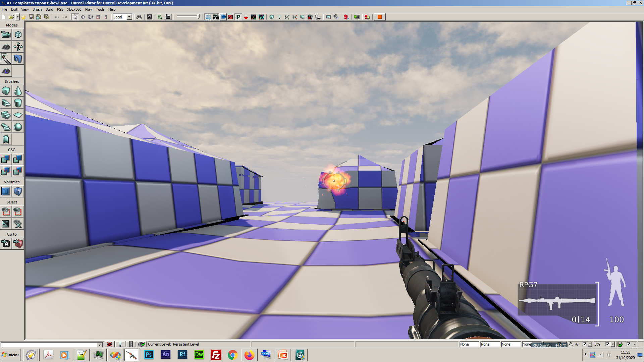This screenshot has width=644, height=362.
Task: Adjust the toolbar speed slider
Action: (198, 16)
